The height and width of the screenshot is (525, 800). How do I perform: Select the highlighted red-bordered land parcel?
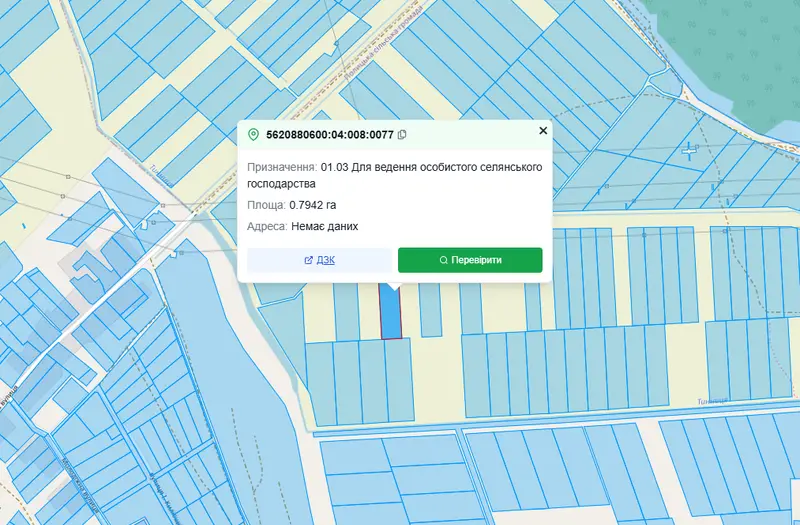click(x=391, y=313)
